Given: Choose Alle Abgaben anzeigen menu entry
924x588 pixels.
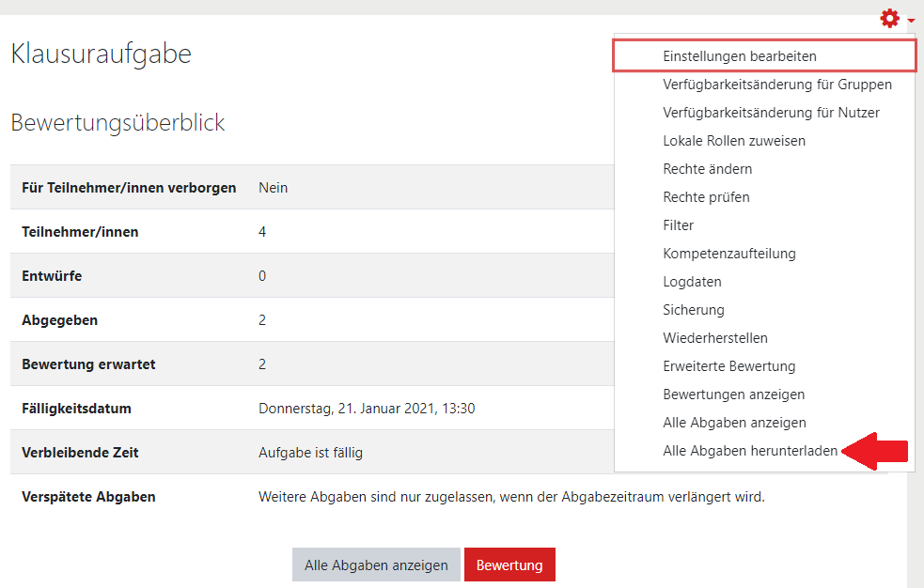Looking at the screenshot, I should point(765,424).
